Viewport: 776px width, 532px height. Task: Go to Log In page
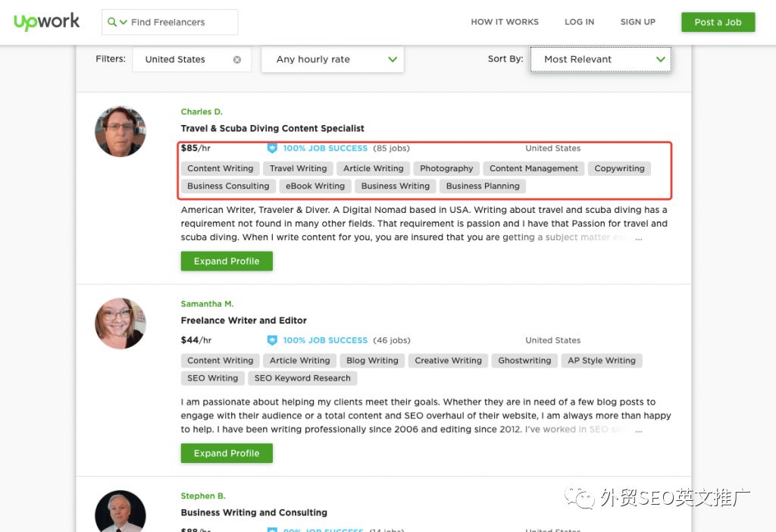579,22
